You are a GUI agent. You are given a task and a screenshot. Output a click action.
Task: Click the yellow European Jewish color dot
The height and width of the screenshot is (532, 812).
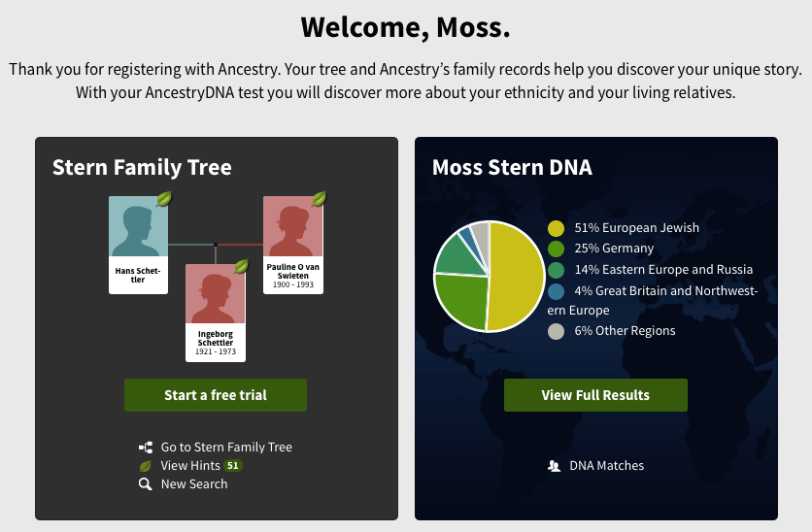[x=556, y=229]
